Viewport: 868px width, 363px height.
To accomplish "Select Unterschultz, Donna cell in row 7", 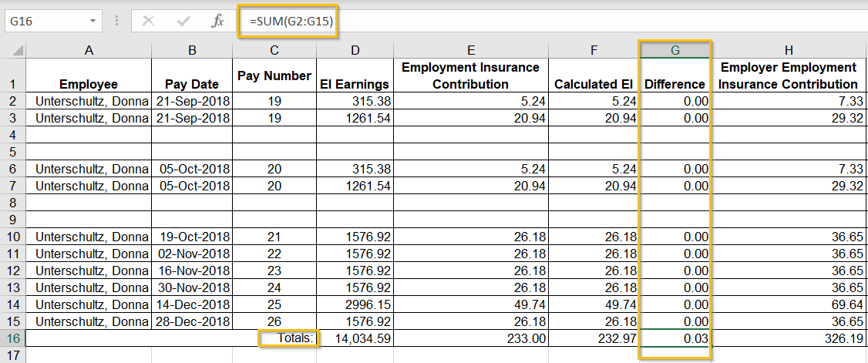I will click(x=89, y=186).
